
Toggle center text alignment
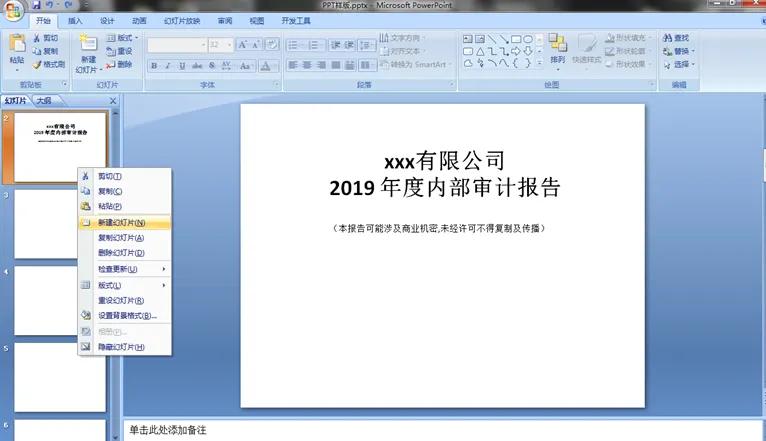[307, 65]
